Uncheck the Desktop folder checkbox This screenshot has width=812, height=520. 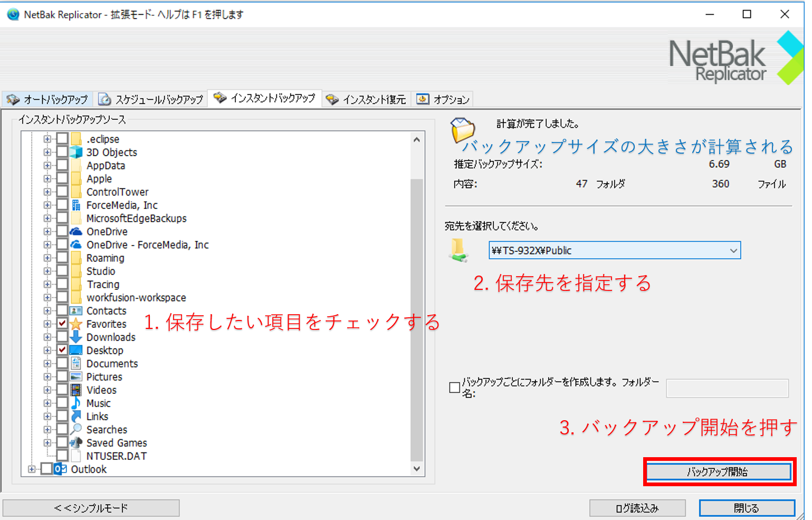(62, 351)
